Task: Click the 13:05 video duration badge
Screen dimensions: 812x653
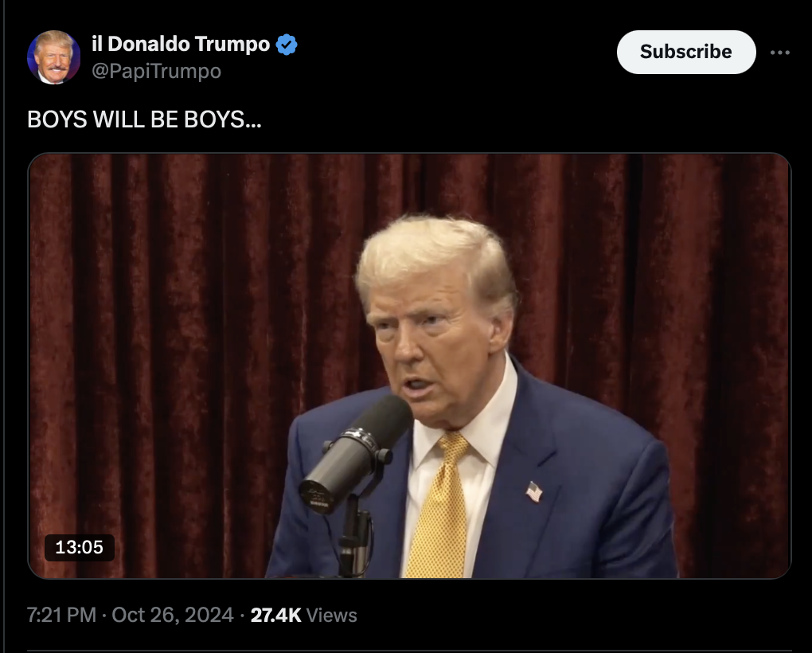Action: coord(80,547)
